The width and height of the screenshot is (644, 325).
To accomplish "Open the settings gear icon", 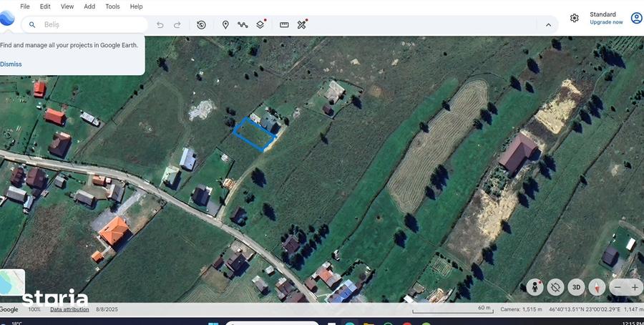I will coord(574,18).
